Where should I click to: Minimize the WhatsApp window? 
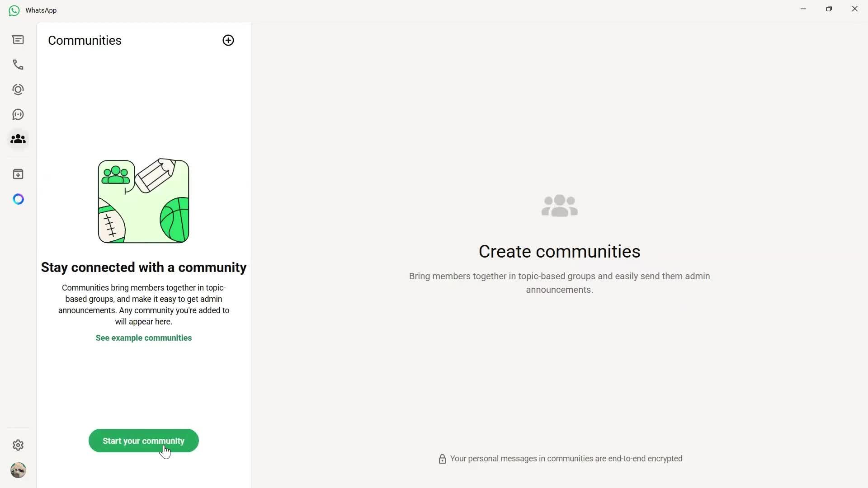coord(803,9)
